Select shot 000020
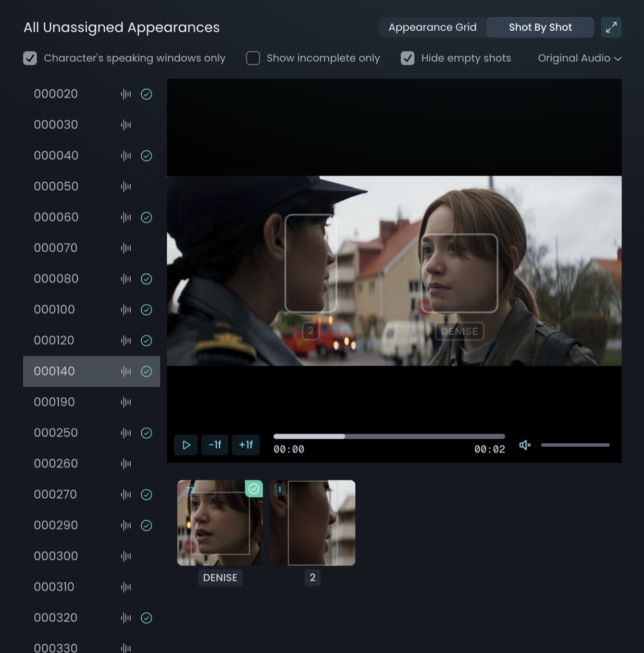Screen dimensions: 644x653 coord(91,94)
